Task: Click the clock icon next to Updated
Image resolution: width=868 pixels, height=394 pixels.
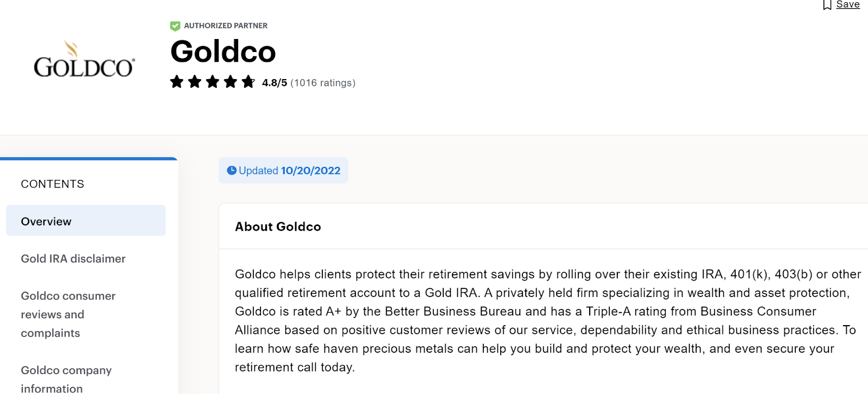Action: (x=232, y=170)
